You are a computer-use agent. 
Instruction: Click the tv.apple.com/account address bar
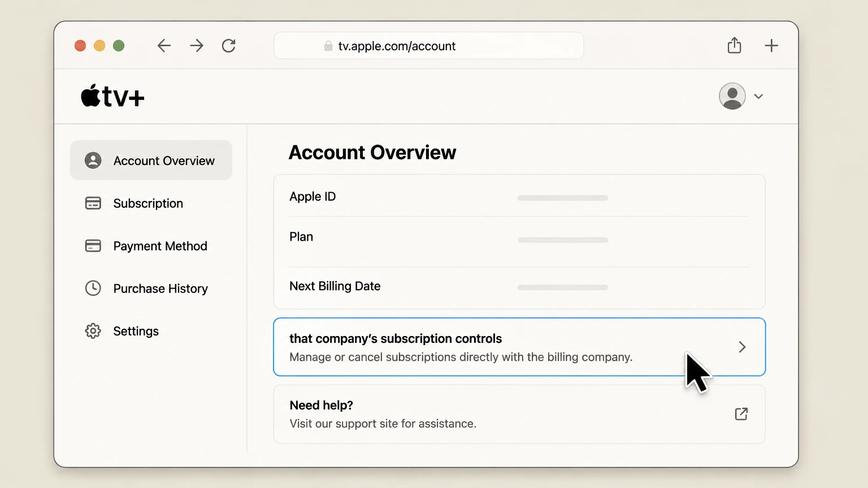coord(428,46)
